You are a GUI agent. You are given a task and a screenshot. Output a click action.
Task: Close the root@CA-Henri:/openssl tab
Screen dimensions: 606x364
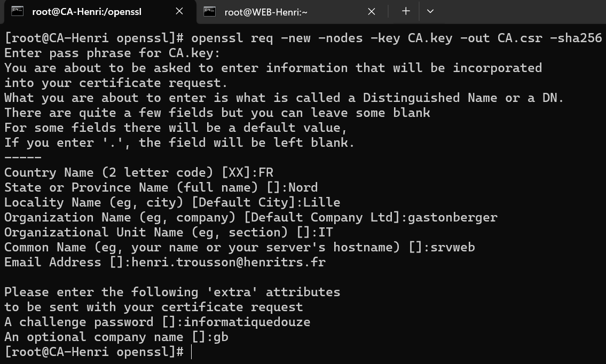[x=179, y=11]
